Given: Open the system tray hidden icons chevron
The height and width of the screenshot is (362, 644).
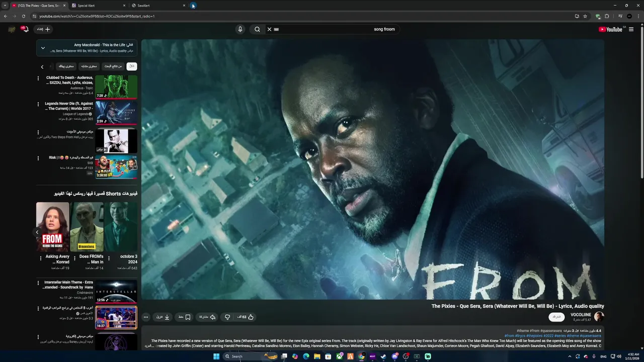Looking at the screenshot, I should [570, 356].
